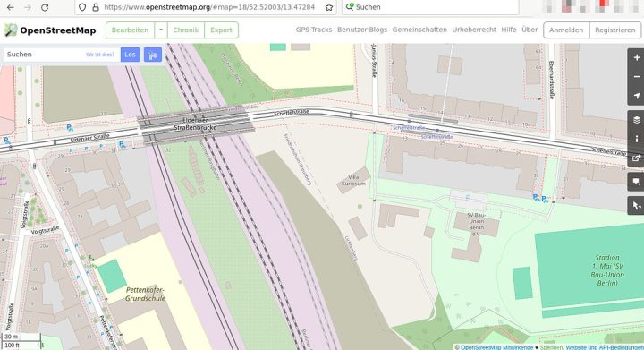Image resolution: width=644 pixels, height=350 pixels.
Task: Click the SV Bau-Union Berlin e.V. label
Action: click(476, 225)
